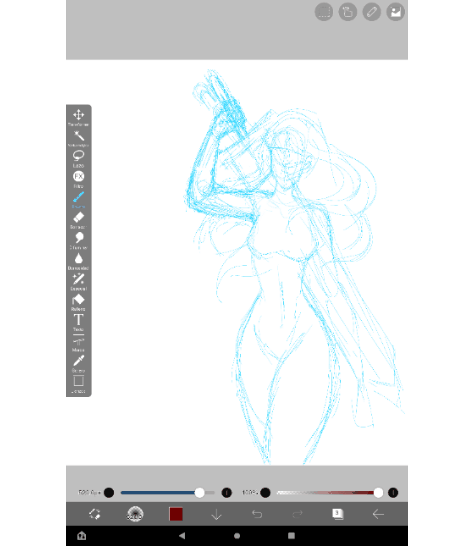The image size is (474, 546).
Task: Open the stabilizer hand icon at top
Action: [x=348, y=12]
